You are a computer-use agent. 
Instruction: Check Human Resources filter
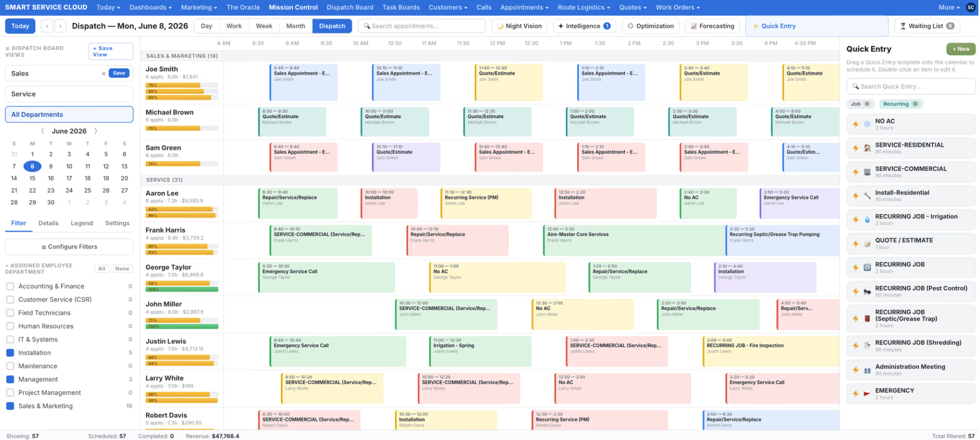click(x=10, y=326)
